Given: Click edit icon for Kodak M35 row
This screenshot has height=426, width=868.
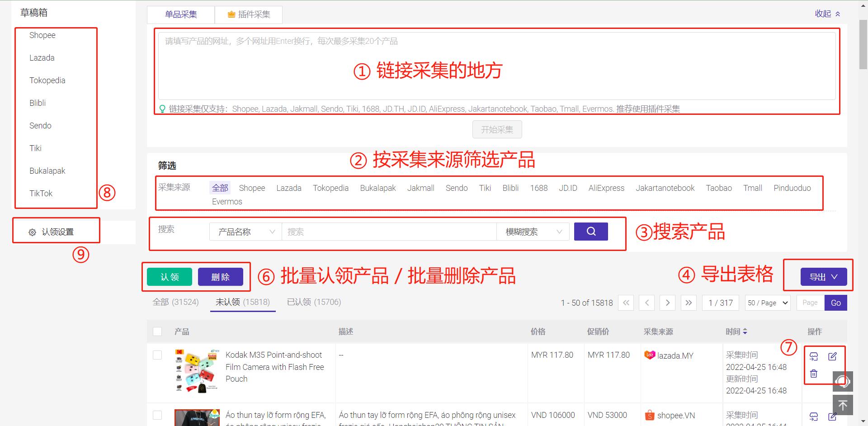Looking at the screenshot, I should [x=832, y=356].
